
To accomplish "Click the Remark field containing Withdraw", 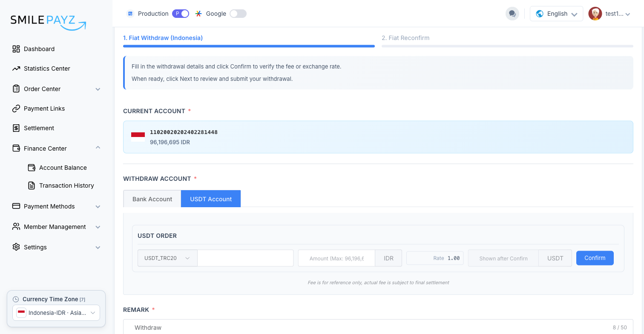I will tap(378, 327).
